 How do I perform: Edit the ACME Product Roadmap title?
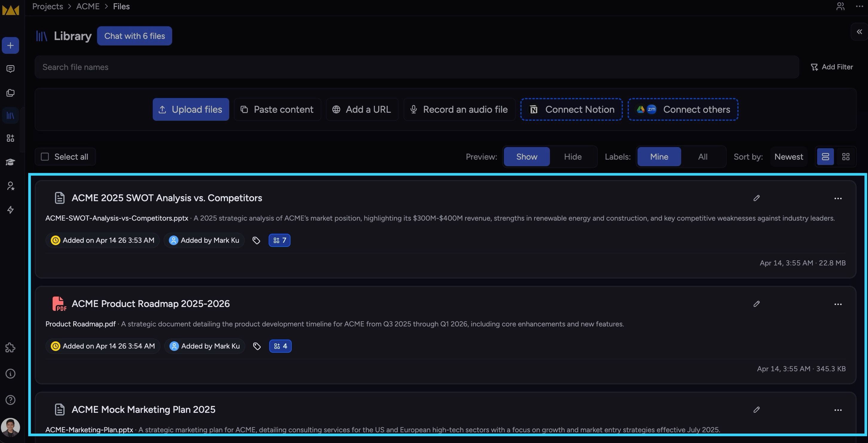pos(757,304)
